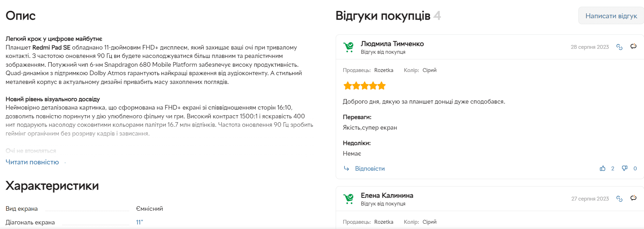The height and width of the screenshot is (229, 644).
Task: Click the green cart avatar beside Людмила Тимченко
Action: (349, 47)
